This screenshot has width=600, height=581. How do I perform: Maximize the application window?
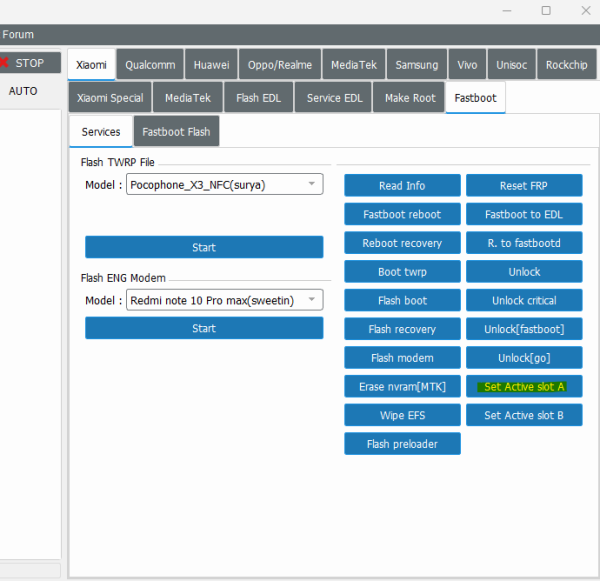tap(546, 11)
